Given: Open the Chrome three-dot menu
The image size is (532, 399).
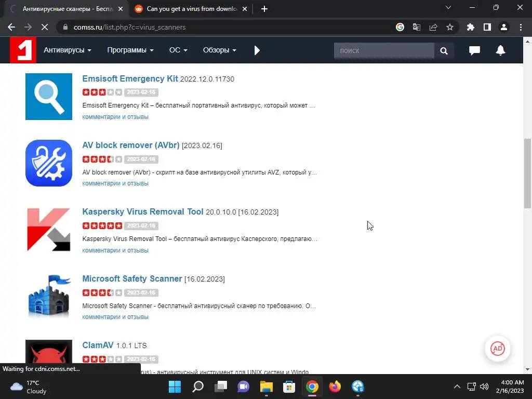Looking at the screenshot, I should (x=521, y=27).
